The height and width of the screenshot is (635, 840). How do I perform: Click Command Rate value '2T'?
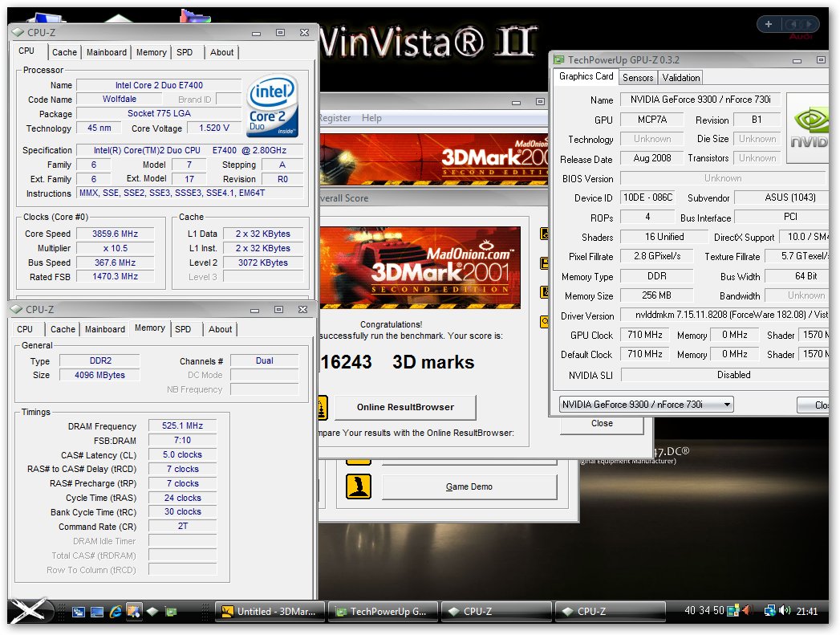click(183, 526)
